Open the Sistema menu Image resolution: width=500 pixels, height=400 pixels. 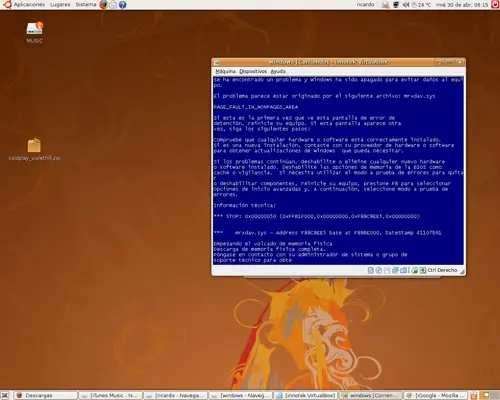85,5
